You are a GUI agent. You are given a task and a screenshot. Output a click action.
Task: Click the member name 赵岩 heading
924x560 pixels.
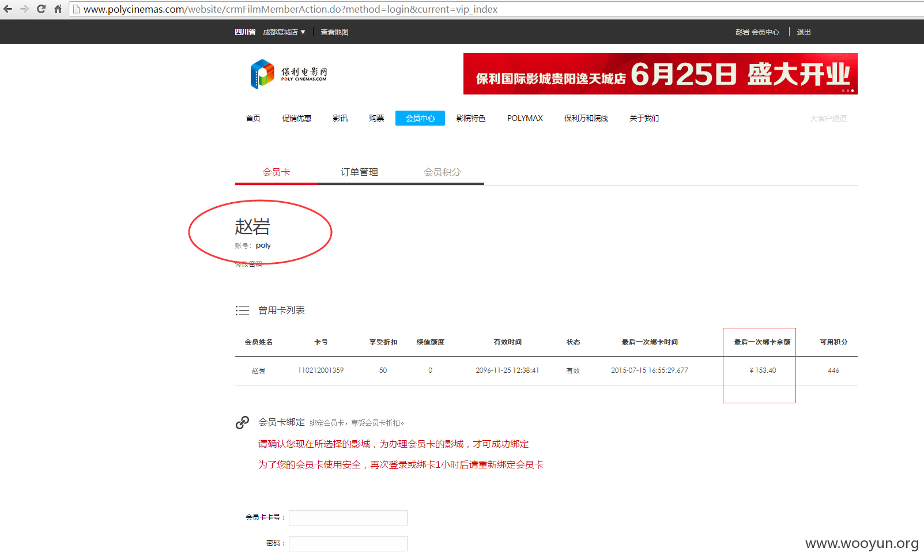252,226
